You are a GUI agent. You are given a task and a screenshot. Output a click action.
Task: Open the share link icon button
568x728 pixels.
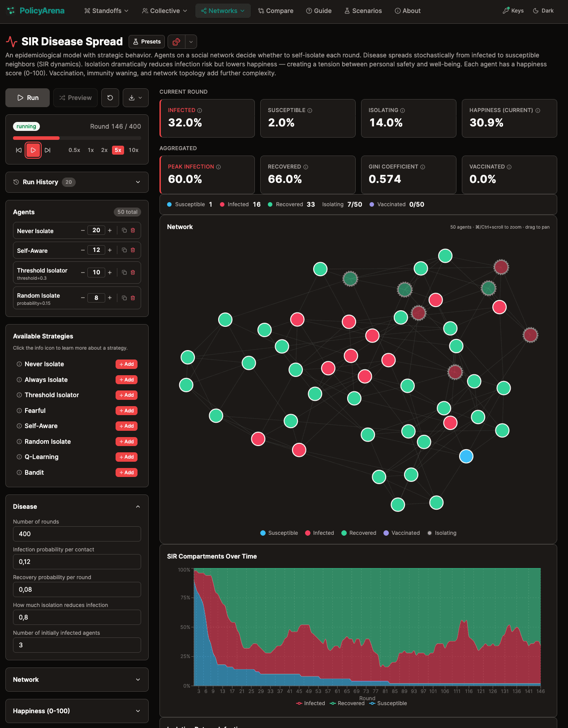(176, 42)
